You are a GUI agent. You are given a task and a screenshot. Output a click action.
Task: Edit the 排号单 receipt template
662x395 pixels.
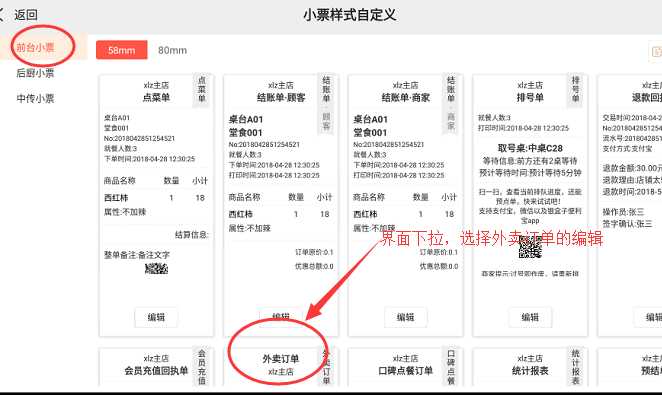[530, 317]
